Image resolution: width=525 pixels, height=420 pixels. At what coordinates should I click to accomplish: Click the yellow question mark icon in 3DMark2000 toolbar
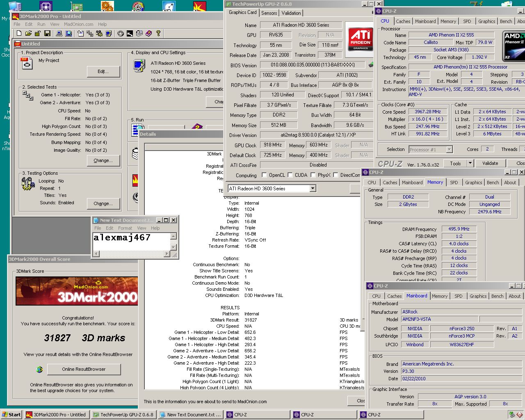(x=158, y=33)
